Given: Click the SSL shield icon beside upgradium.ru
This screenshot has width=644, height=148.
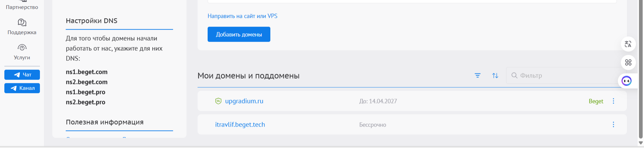Looking at the screenshot, I should [218, 101].
